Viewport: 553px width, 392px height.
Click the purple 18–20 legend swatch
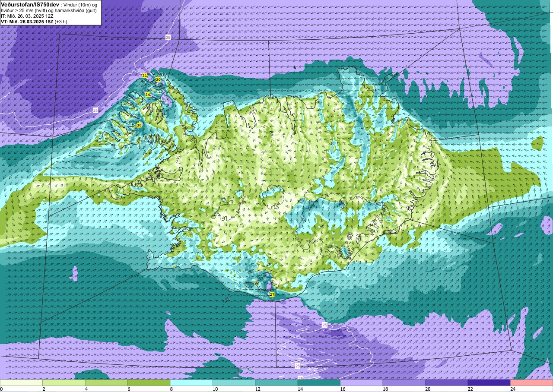404,383
